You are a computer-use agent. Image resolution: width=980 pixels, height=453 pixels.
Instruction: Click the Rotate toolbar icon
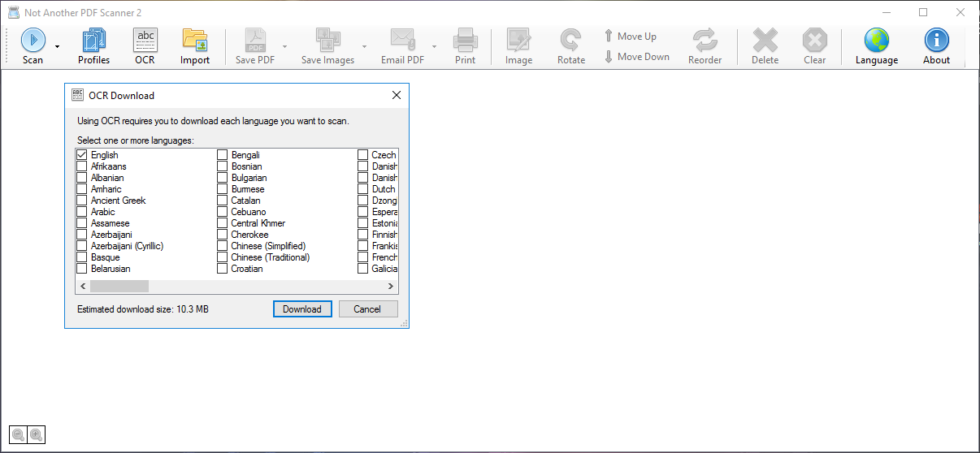571,46
